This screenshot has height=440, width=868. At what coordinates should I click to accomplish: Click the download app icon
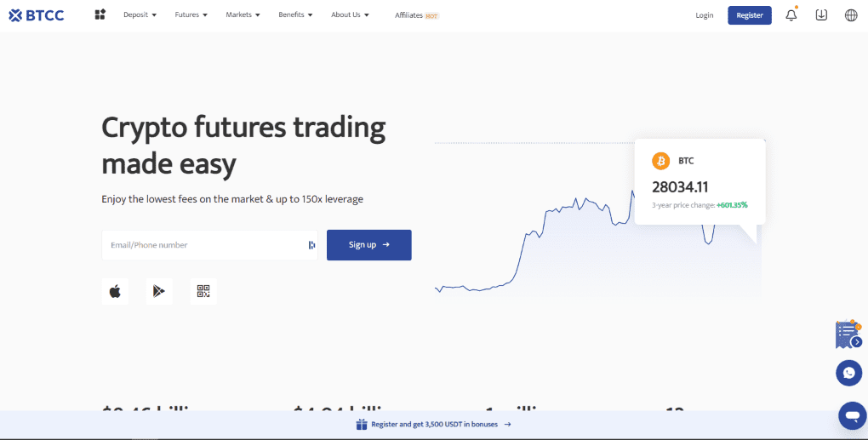click(x=821, y=14)
